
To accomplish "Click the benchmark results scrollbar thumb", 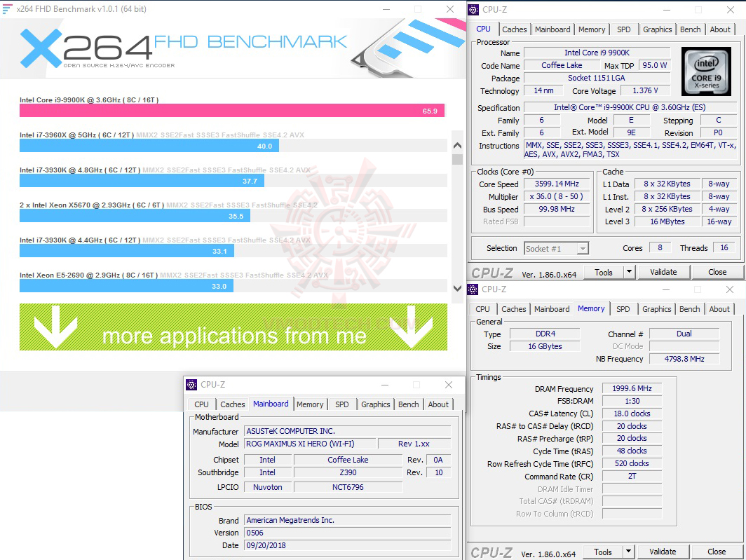I will (457, 159).
